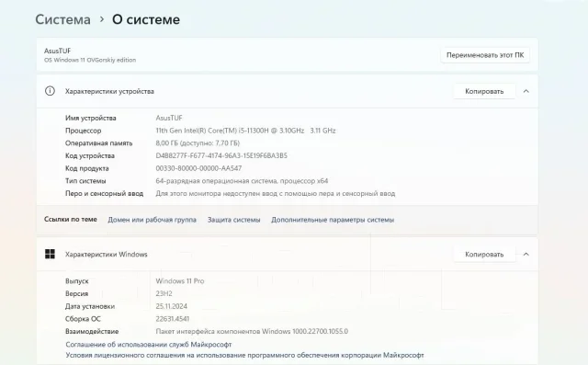Open Дополнительные параметры системы link
Image resolution: width=588 pixels, height=365 pixels.
tap(333, 220)
